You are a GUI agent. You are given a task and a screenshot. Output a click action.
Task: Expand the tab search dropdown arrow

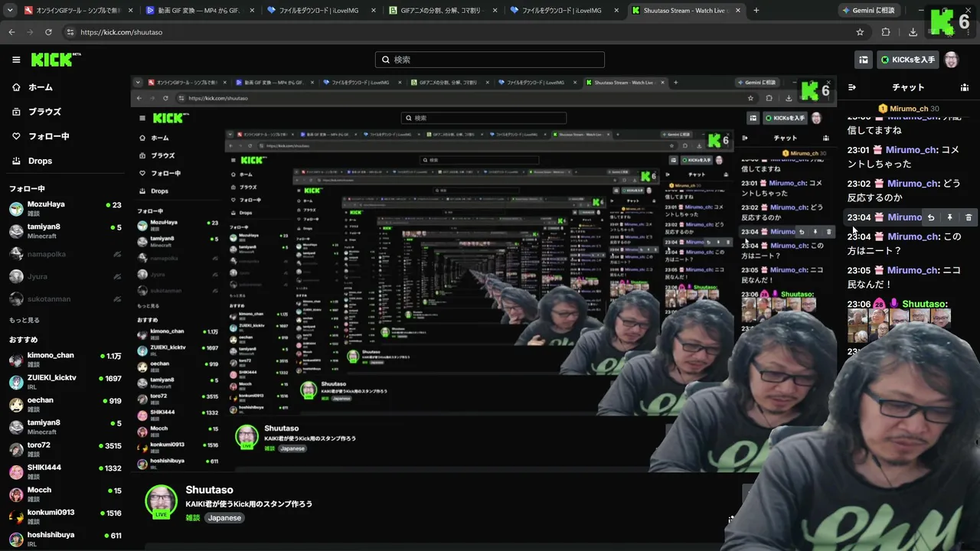[11, 11]
